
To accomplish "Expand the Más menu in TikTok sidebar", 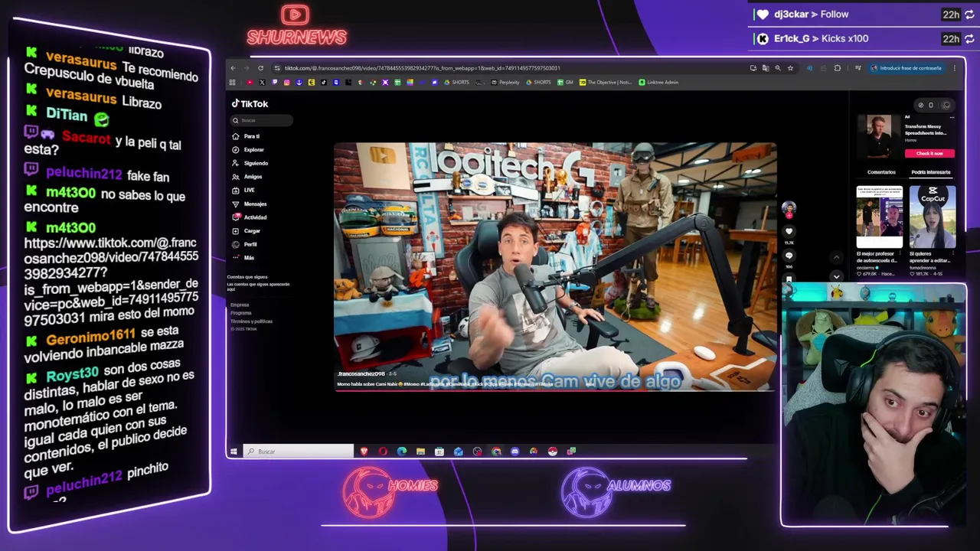I will click(x=243, y=258).
